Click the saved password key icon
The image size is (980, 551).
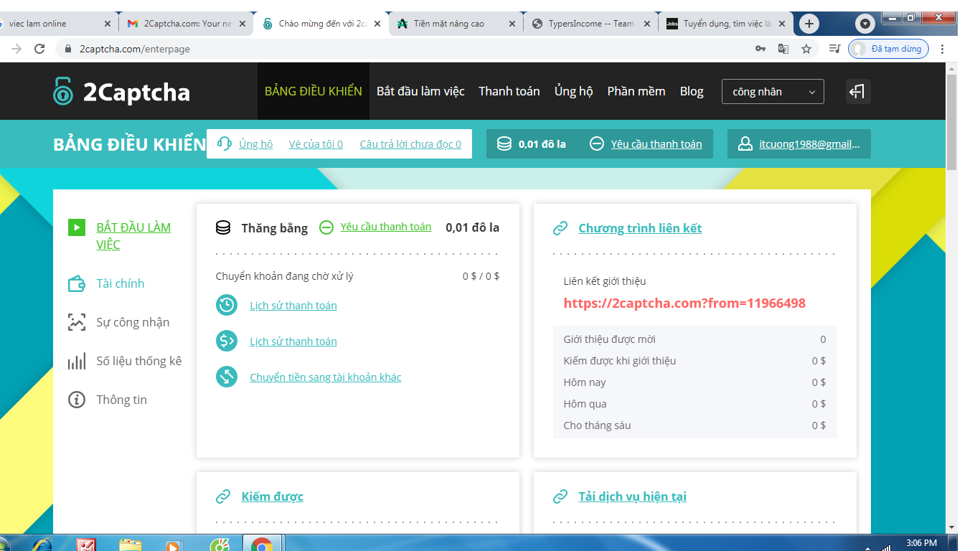[x=760, y=49]
